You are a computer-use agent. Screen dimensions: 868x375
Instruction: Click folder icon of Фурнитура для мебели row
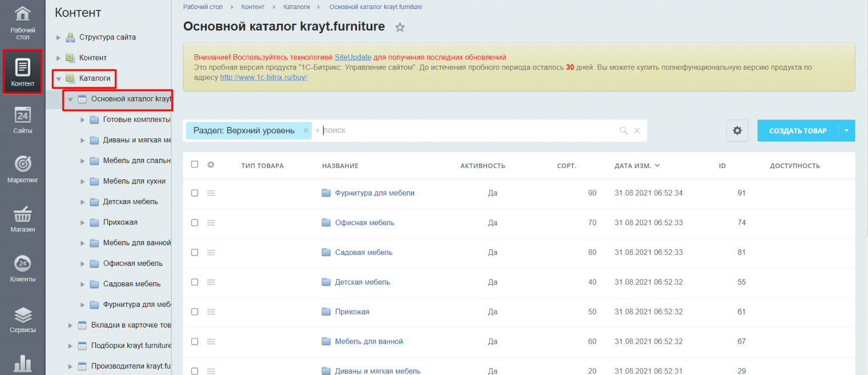pyautogui.click(x=326, y=193)
